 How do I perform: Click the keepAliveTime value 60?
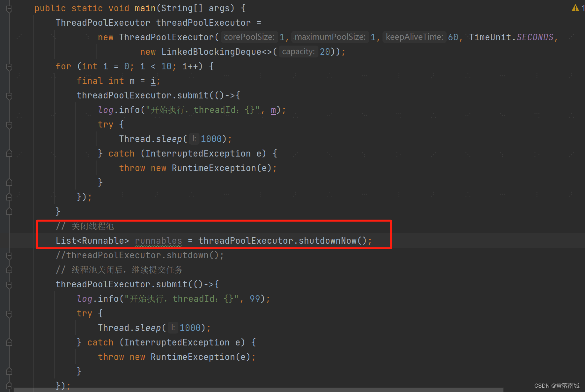453,37
